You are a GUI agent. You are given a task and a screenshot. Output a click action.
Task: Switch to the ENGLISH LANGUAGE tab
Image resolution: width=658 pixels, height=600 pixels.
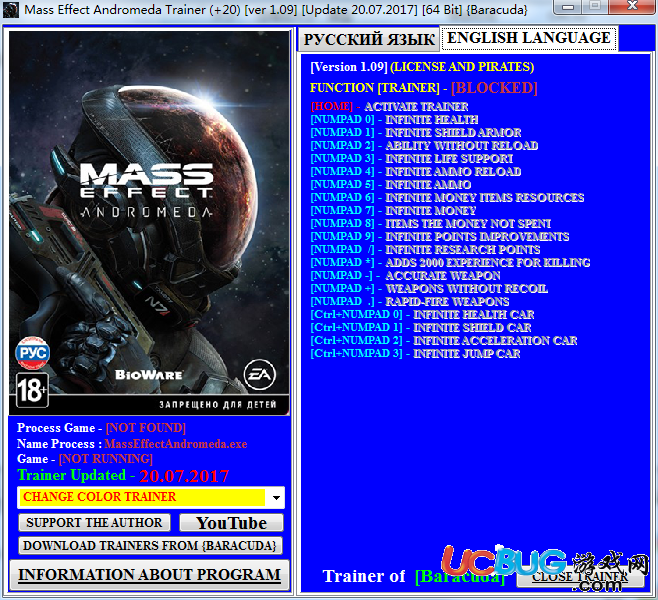pyautogui.click(x=529, y=38)
